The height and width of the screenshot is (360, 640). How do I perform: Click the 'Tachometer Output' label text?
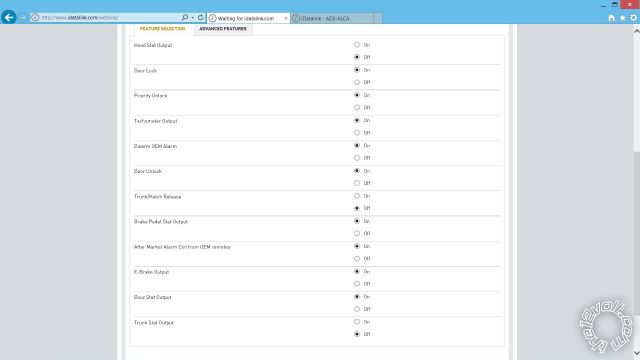[156, 121]
